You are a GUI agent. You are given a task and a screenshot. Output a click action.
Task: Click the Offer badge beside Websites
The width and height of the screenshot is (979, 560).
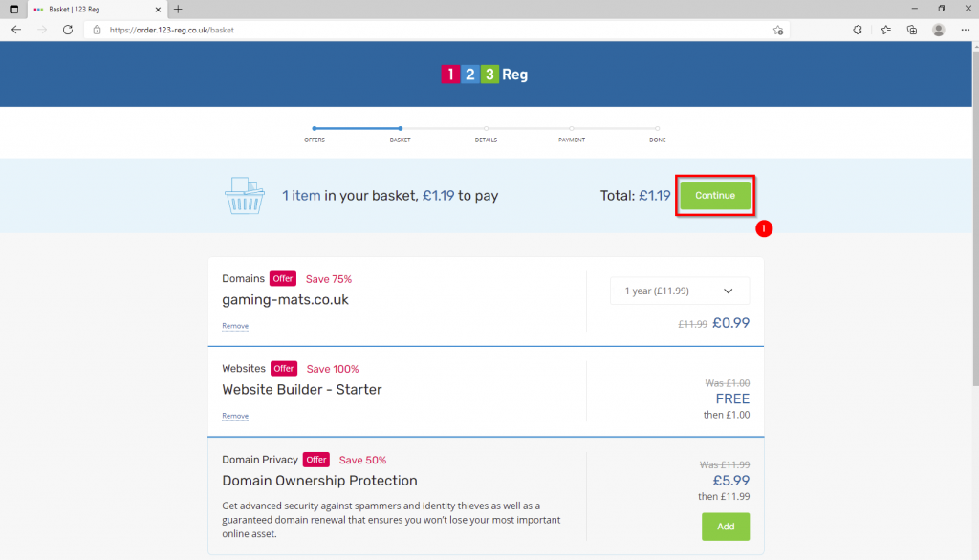(x=283, y=368)
